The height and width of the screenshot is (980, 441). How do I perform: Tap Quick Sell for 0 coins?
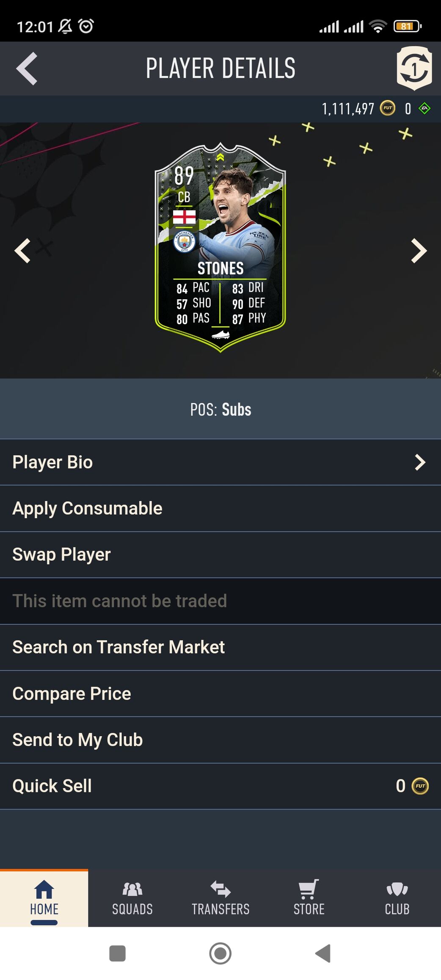(x=220, y=786)
